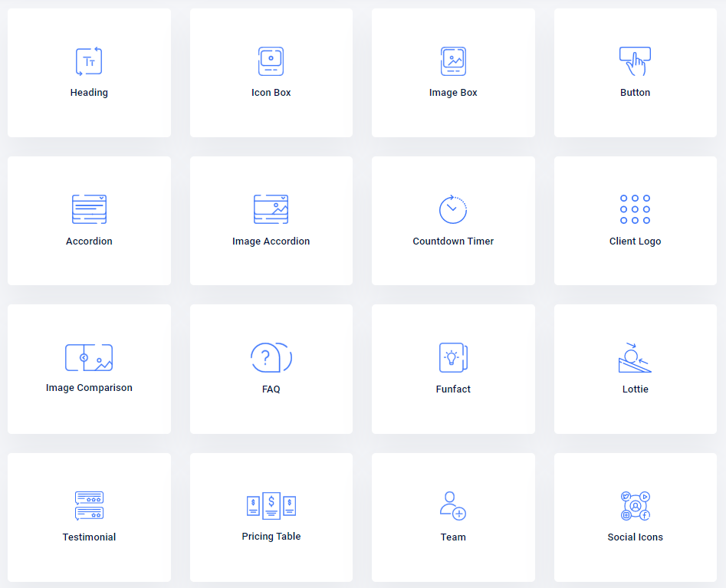The height and width of the screenshot is (588, 726).
Task: Click the "Image Accordion" label
Action: point(271,241)
